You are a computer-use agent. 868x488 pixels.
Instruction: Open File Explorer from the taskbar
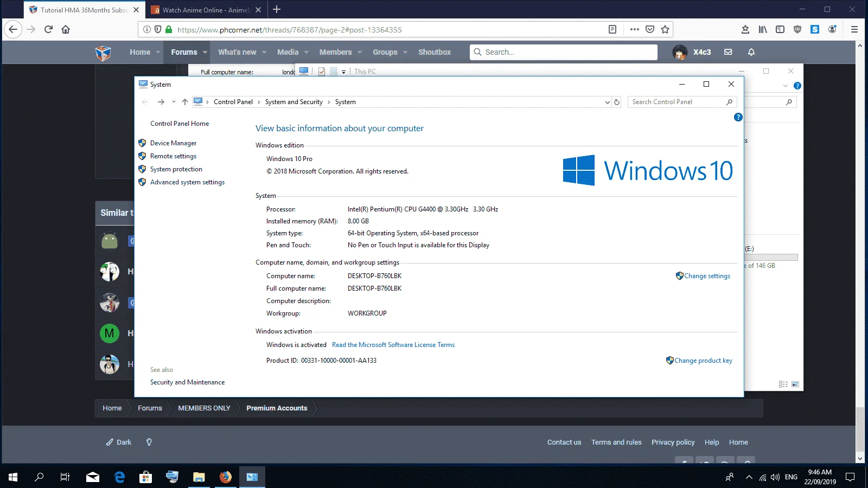coord(199,477)
